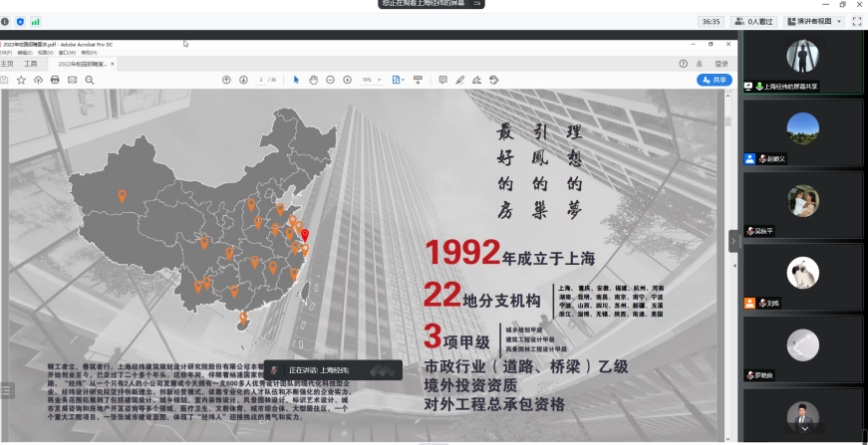Click the meeting info circle icon
This screenshot has height=445, width=868.
tap(4, 22)
